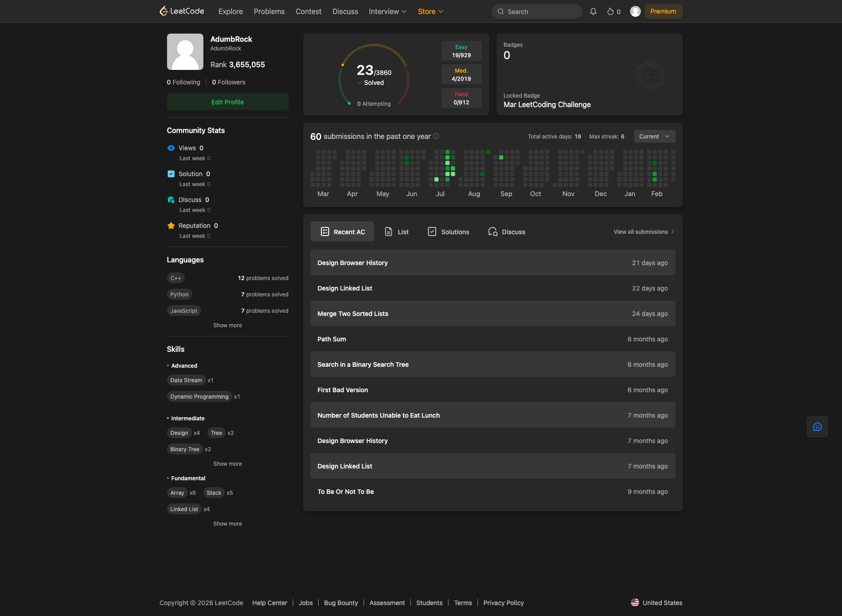Open the Help Center footer link
This screenshot has height=616, width=842.
click(270, 603)
